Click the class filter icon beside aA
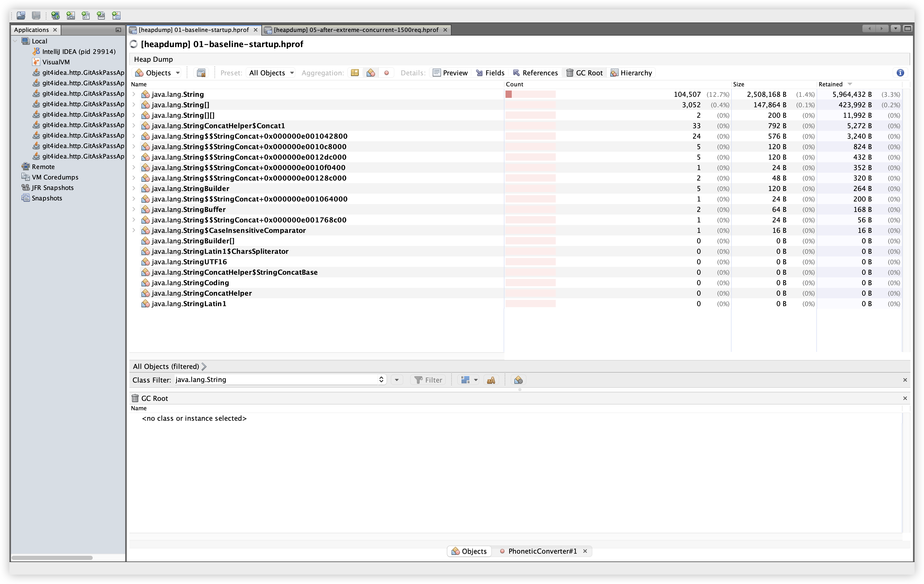The image size is (924, 584). pyautogui.click(x=518, y=380)
